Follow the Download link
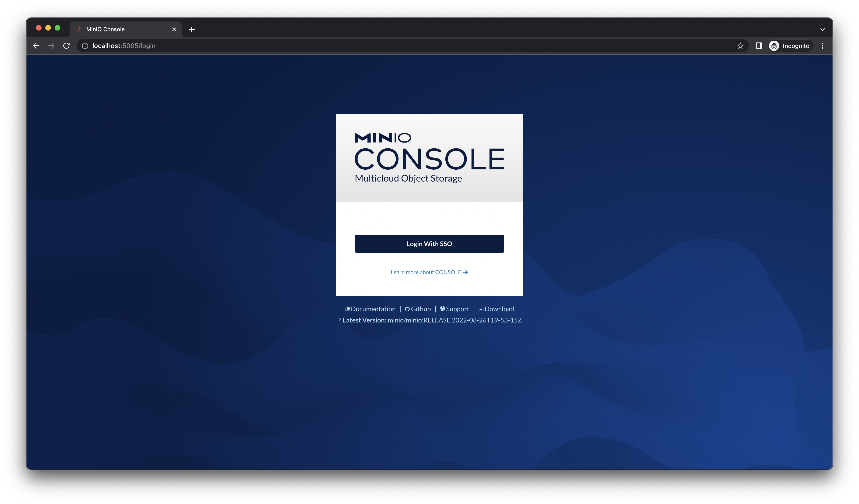The width and height of the screenshot is (859, 504). pos(496,309)
